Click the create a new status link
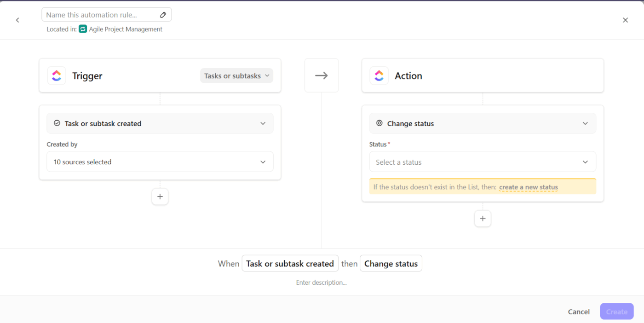This screenshot has width=644, height=323. click(528, 187)
